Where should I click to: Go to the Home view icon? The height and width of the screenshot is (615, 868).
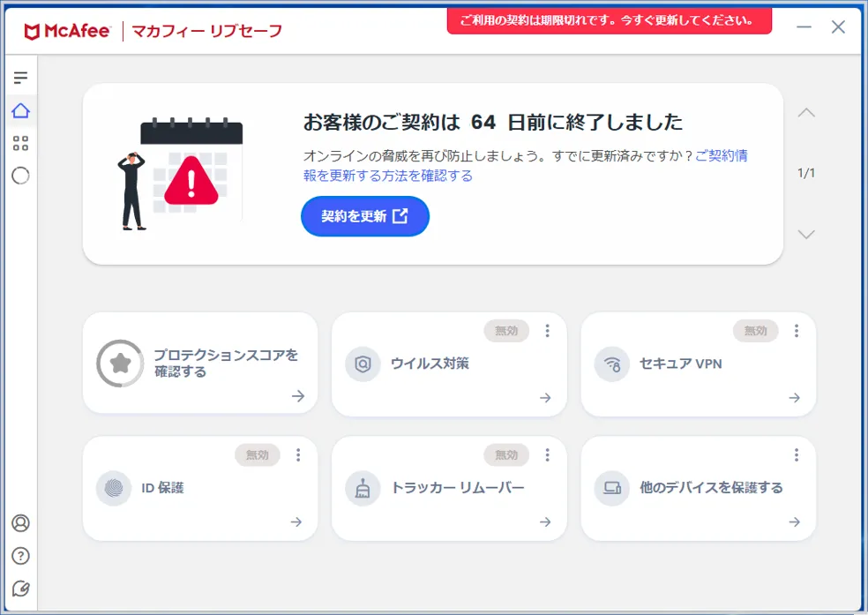point(20,110)
